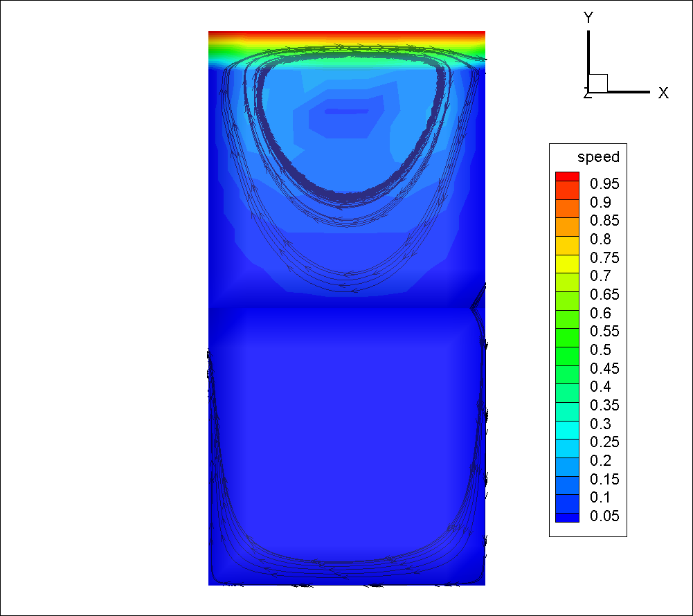Image resolution: width=693 pixels, height=616 pixels.
Task: Click the 'speed' legend title
Action: click(598, 157)
